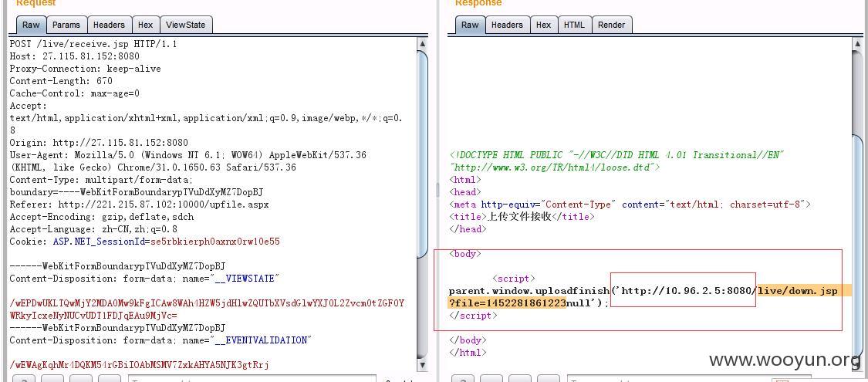Click the 'User-Agent: Mozilla/5.0' line

tap(188, 155)
